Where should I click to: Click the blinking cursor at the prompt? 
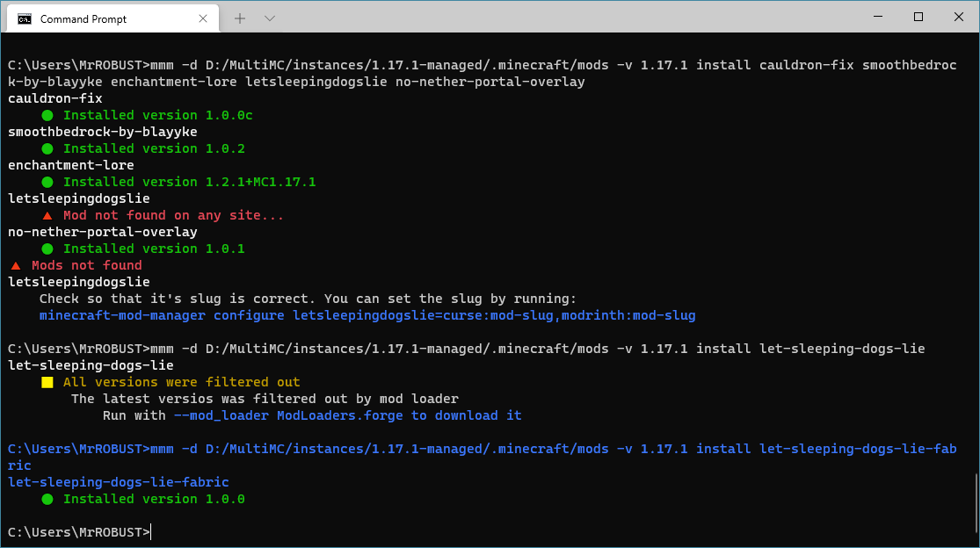click(x=151, y=532)
